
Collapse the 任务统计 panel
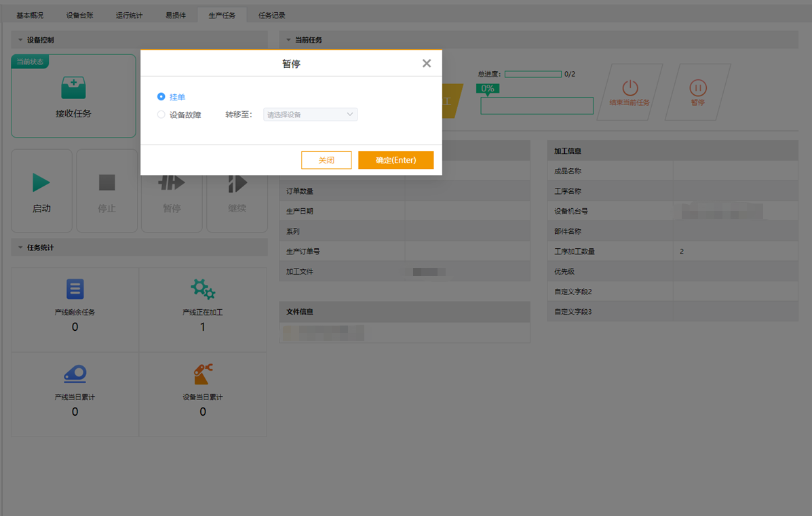[x=20, y=247]
